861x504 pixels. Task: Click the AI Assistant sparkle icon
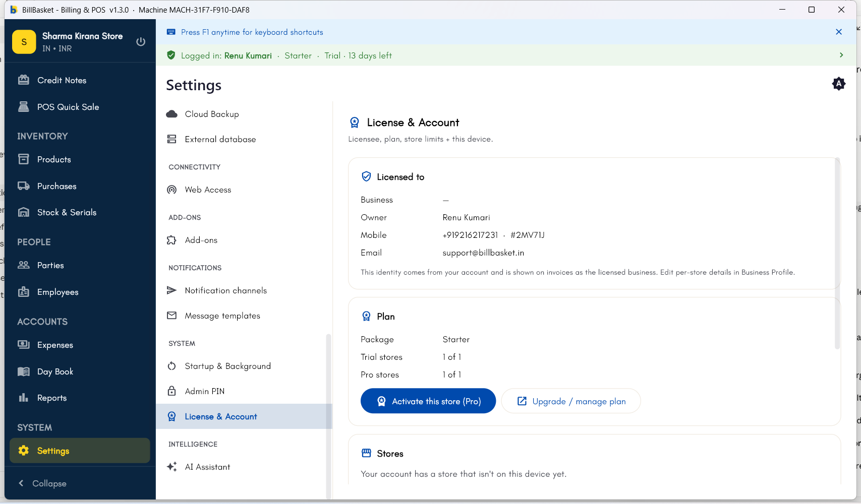171,467
